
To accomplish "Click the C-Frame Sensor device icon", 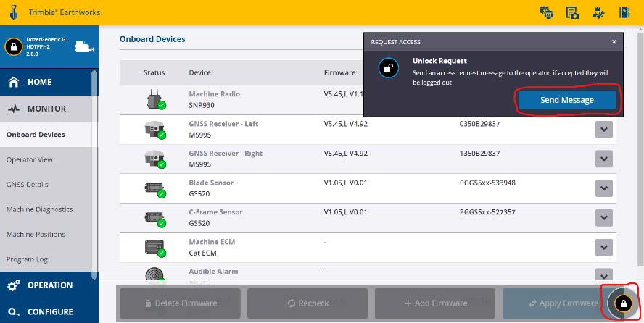I will click(x=155, y=218).
